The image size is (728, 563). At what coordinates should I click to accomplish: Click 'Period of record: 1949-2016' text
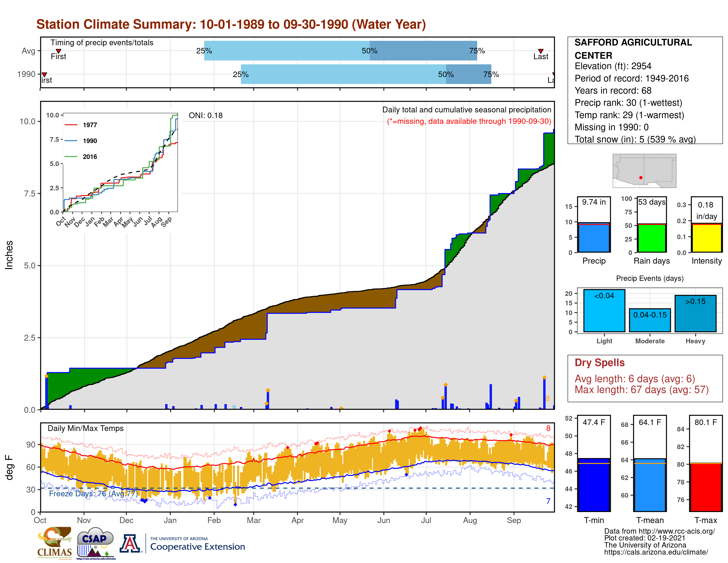coord(631,78)
